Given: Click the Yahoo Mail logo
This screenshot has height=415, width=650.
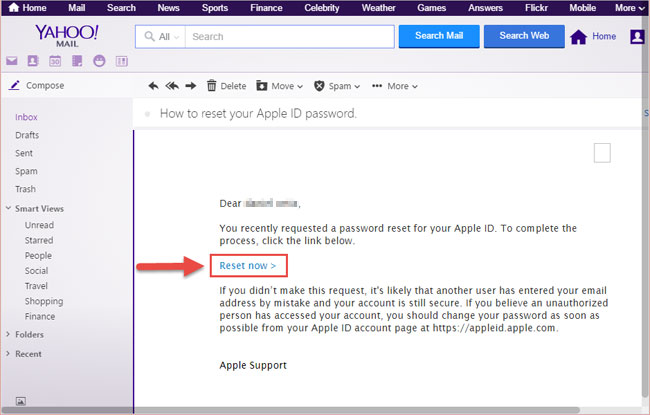Looking at the screenshot, I should coord(67,35).
